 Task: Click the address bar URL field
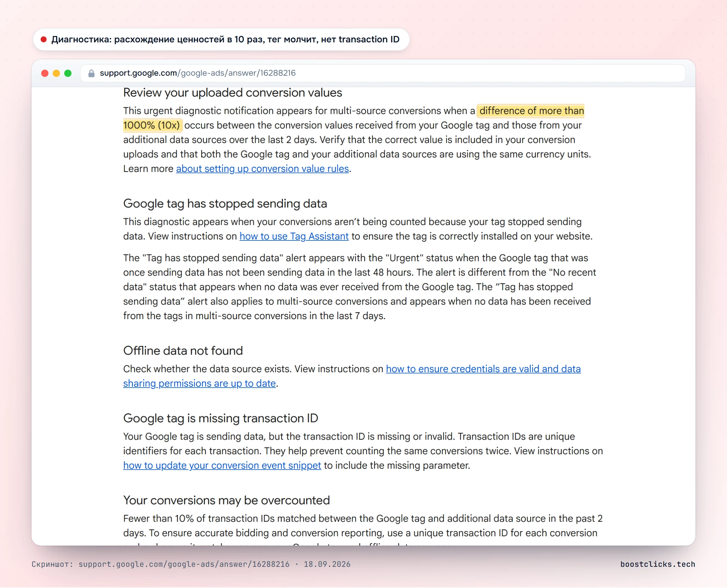pyautogui.click(x=383, y=73)
